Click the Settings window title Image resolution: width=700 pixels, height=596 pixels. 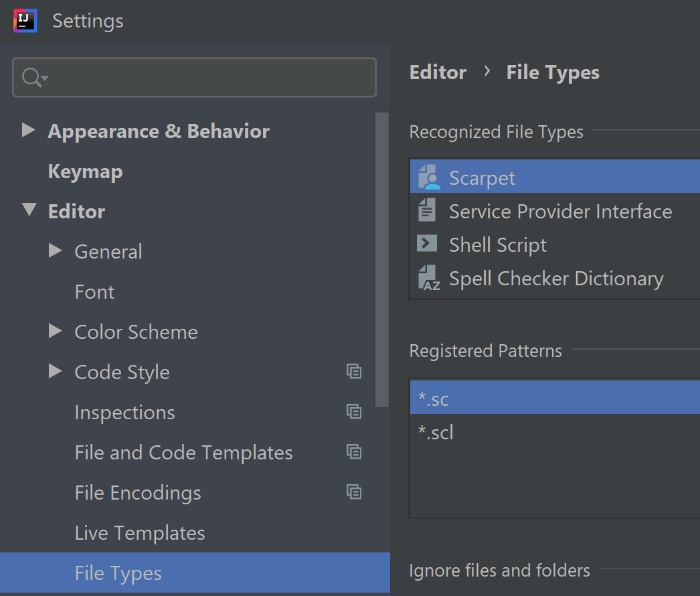(x=88, y=21)
